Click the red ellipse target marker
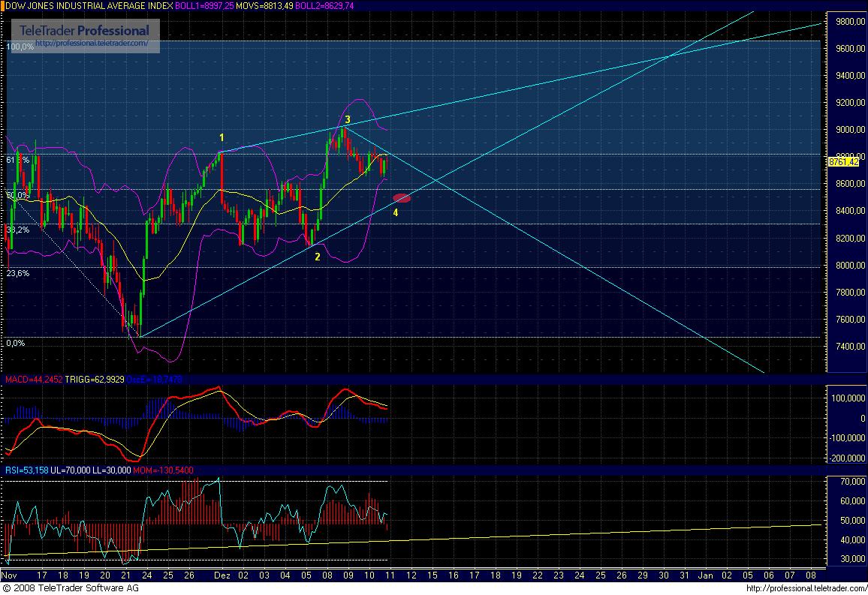The width and height of the screenshot is (868, 595). (x=402, y=198)
